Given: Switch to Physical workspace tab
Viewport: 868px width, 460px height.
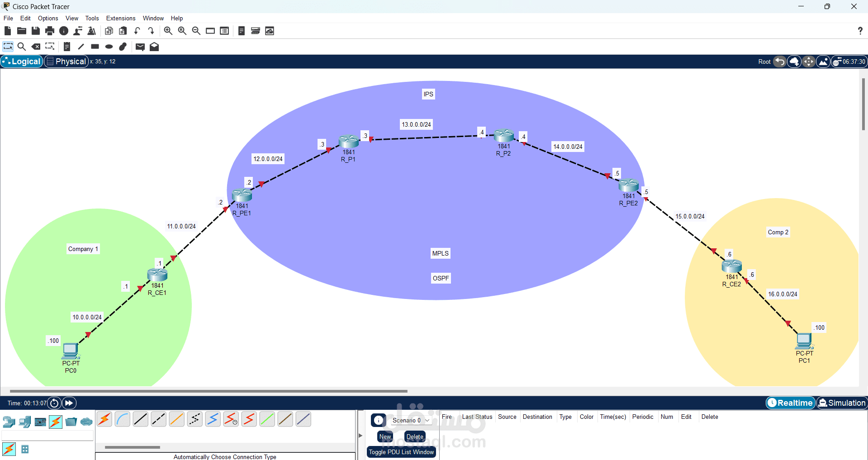Looking at the screenshot, I should (66, 62).
